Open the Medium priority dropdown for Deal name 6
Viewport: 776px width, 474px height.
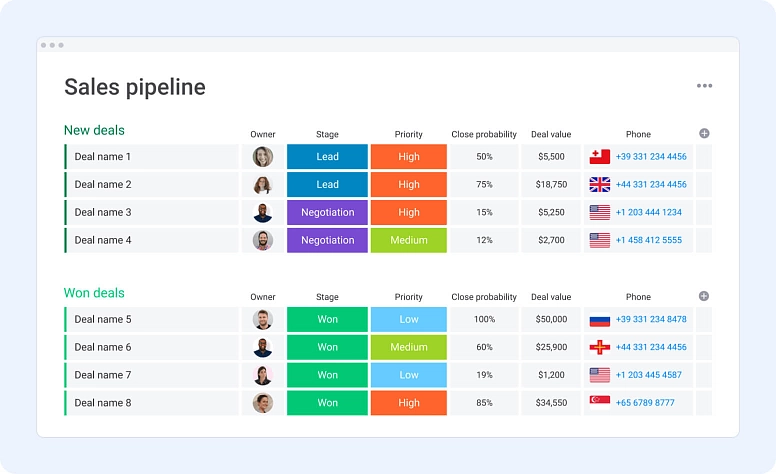coord(409,348)
